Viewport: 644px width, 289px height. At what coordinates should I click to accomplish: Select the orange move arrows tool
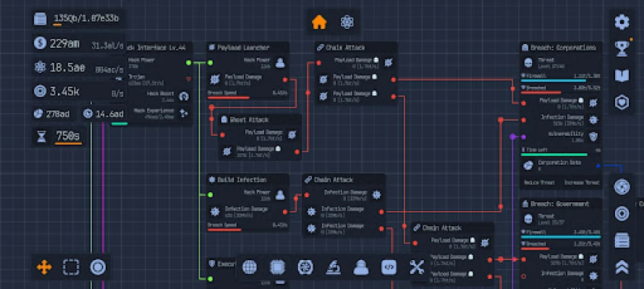44,267
